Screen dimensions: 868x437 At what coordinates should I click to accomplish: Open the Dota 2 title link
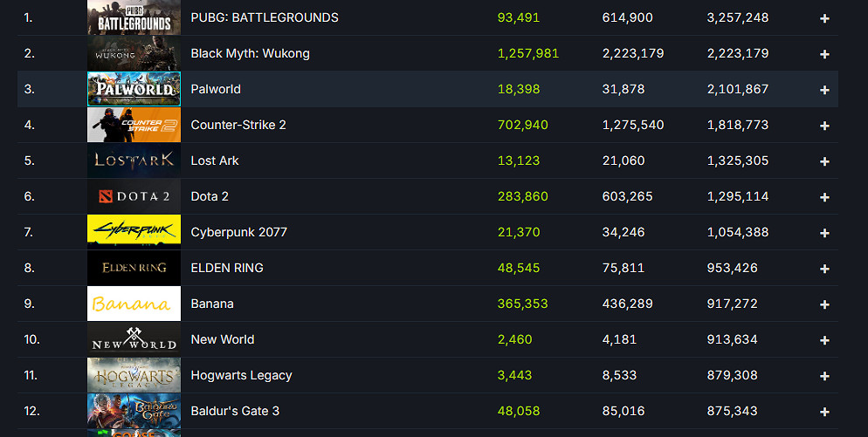point(210,196)
